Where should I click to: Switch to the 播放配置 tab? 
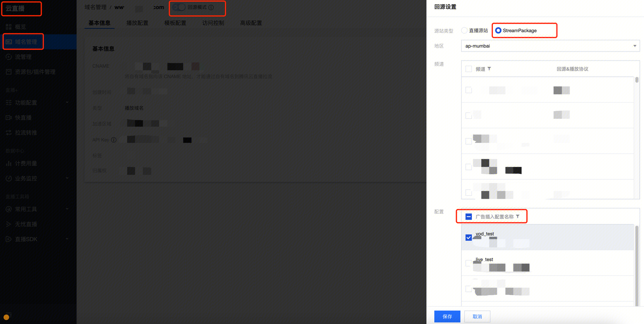[x=137, y=23]
